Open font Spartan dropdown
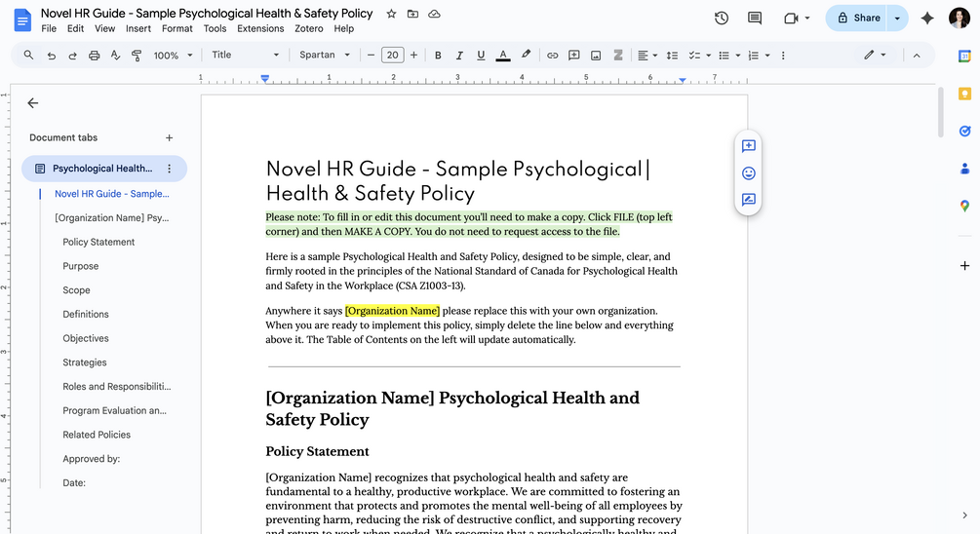The height and width of the screenshot is (534, 980). click(x=325, y=55)
